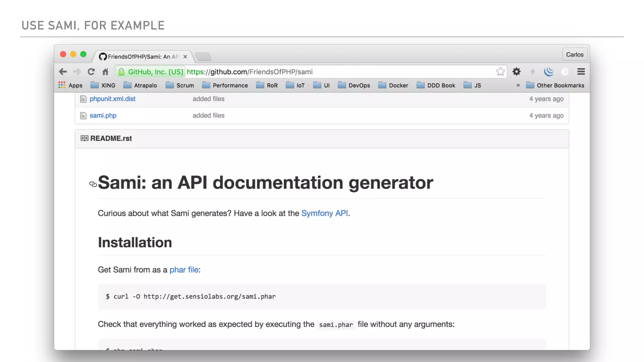
Task: Bookmark page with the star icon
Action: tap(500, 72)
